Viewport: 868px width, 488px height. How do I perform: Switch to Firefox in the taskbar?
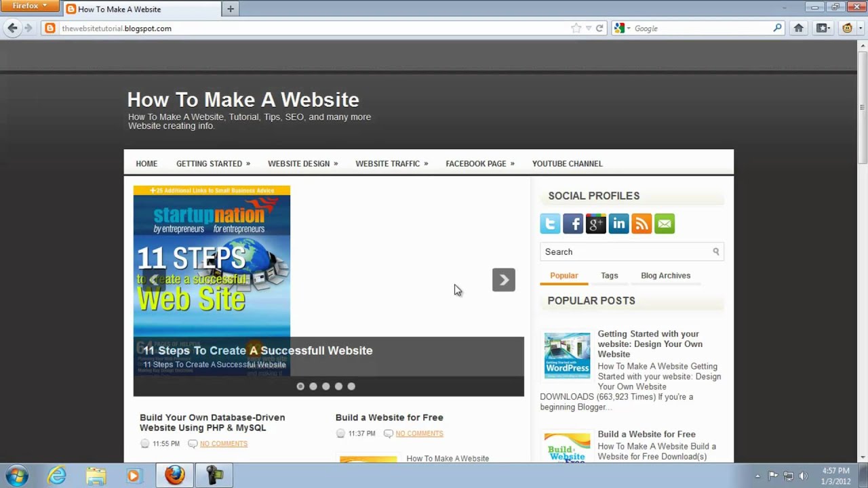click(175, 476)
